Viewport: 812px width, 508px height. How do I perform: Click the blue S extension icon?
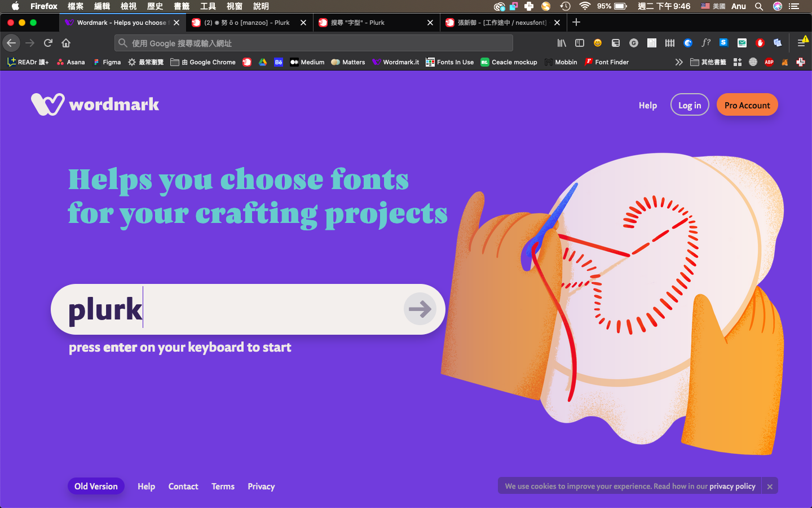click(x=723, y=43)
